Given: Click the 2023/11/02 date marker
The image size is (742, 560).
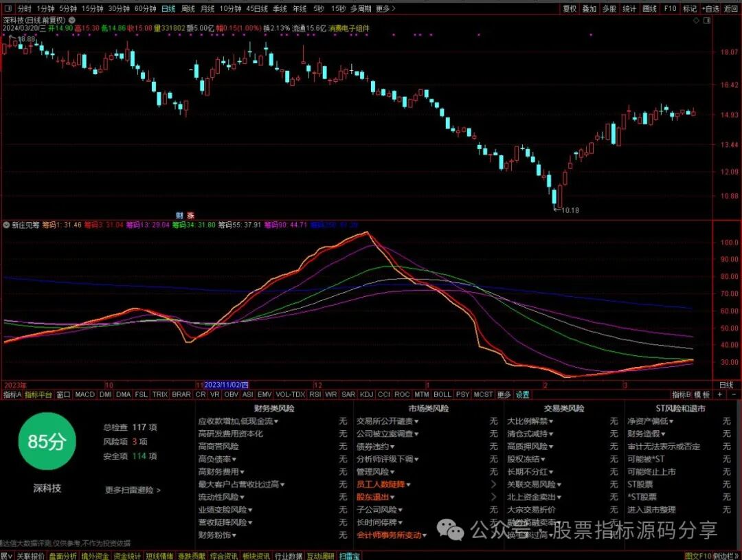Looking at the screenshot, I should (226, 385).
